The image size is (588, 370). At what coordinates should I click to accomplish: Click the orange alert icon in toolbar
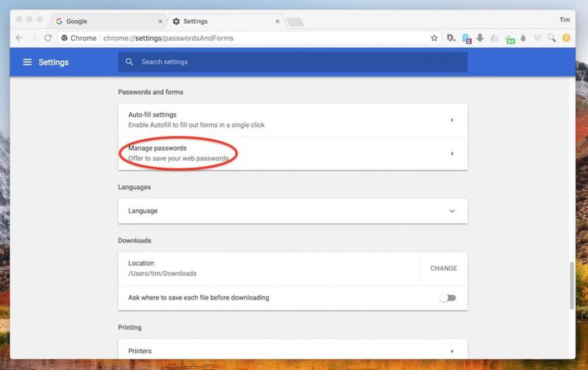pos(566,38)
